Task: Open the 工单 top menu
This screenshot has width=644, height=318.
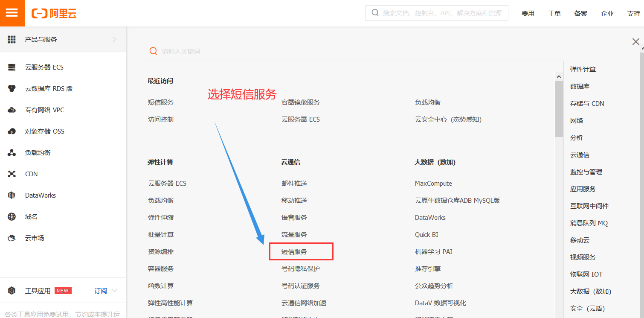Action: point(554,14)
